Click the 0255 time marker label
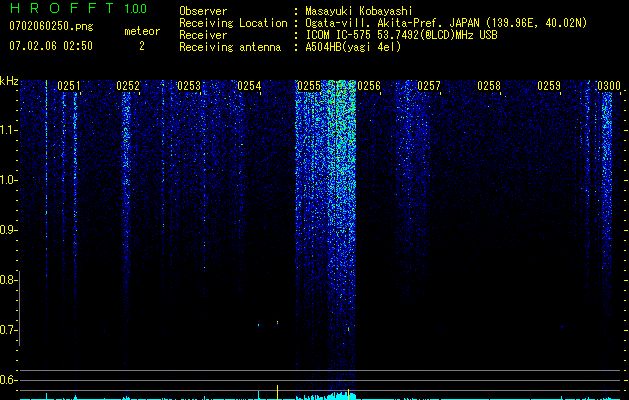Screen dimensions: 629x400 point(309,86)
